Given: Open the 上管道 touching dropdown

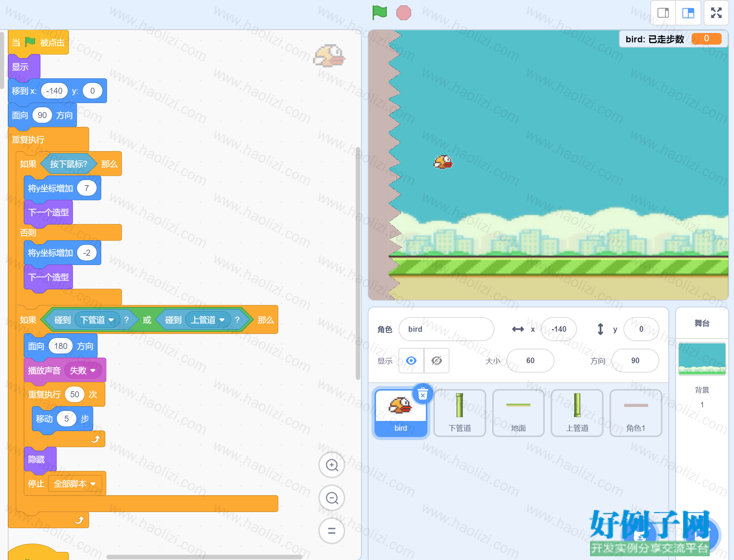Looking at the screenshot, I should (208, 320).
